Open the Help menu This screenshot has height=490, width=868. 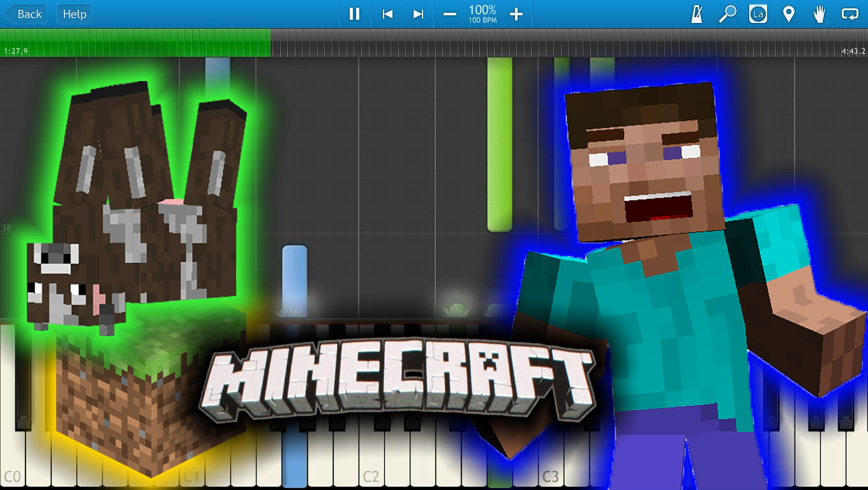pos(74,14)
